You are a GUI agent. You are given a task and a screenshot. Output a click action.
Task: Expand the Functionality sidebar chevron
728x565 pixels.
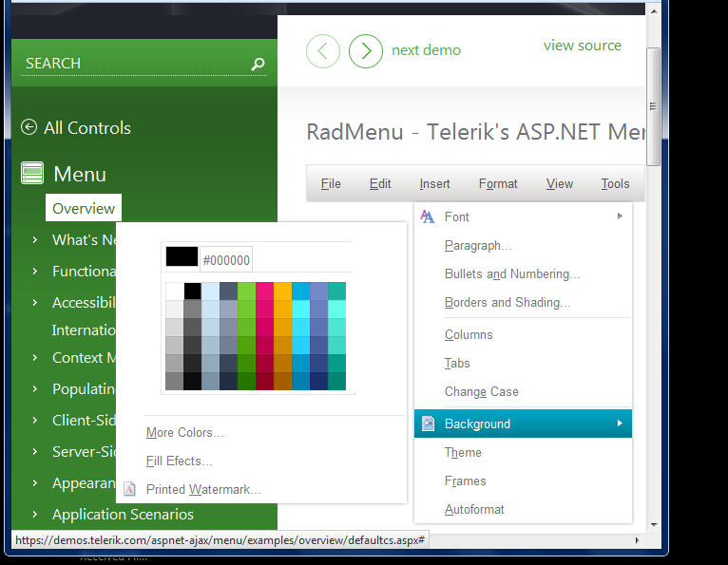tap(35, 272)
